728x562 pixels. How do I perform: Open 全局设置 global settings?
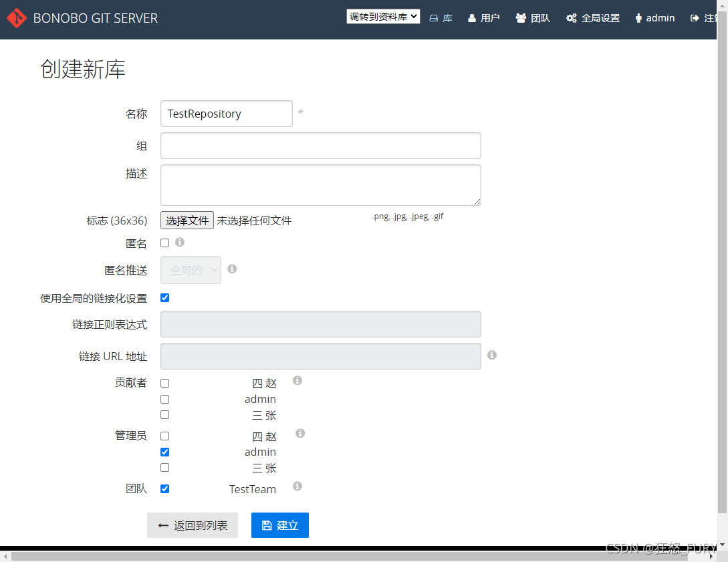point(592,18)
